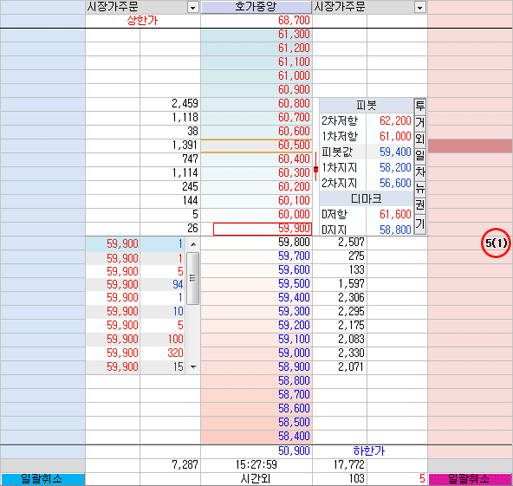
Task: Click bid quantity 2,507
Action: [x=340, y=242]
